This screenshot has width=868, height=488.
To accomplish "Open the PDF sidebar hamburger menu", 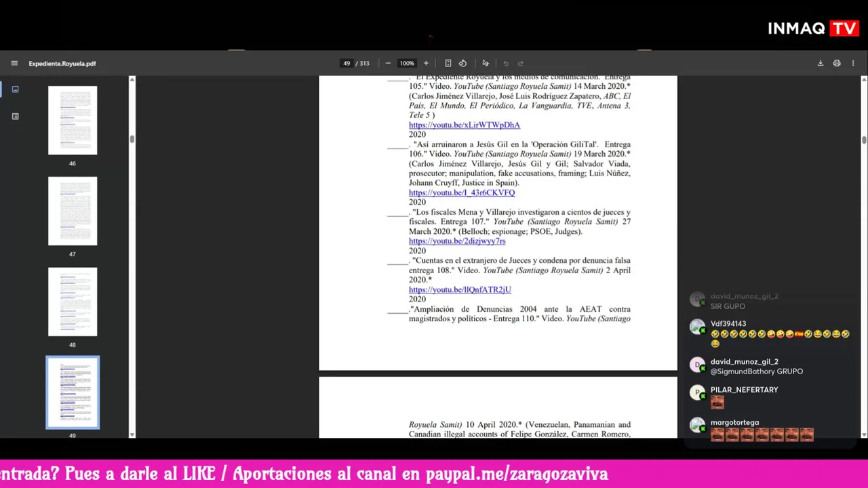I will [14, 63].
